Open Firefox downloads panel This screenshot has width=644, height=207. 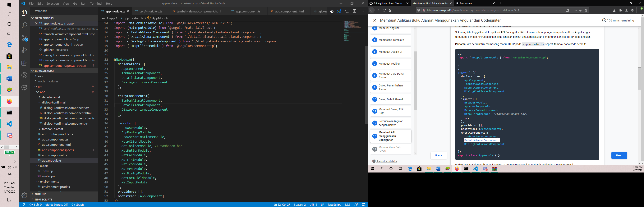(x=614, y=10)
